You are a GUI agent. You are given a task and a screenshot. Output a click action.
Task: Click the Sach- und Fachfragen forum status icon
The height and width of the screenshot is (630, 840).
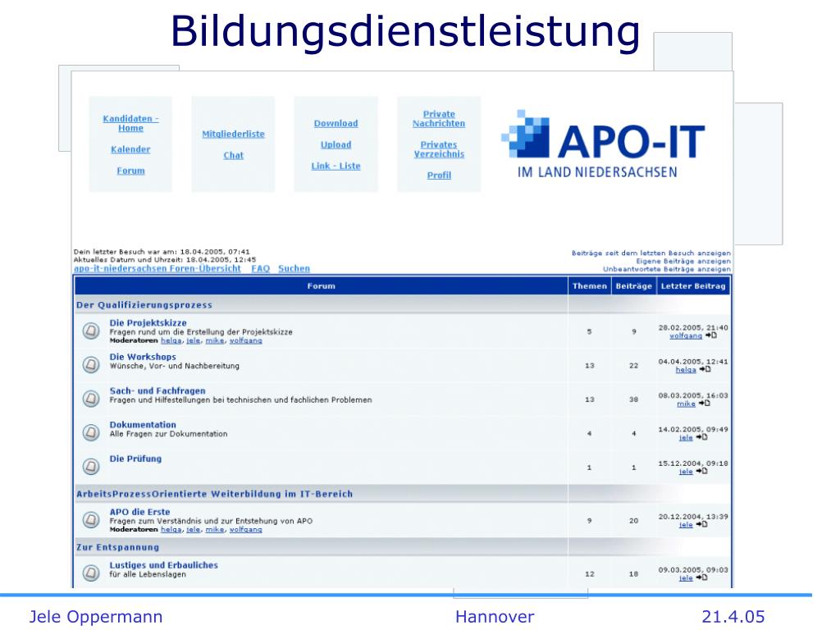(91, 399)
